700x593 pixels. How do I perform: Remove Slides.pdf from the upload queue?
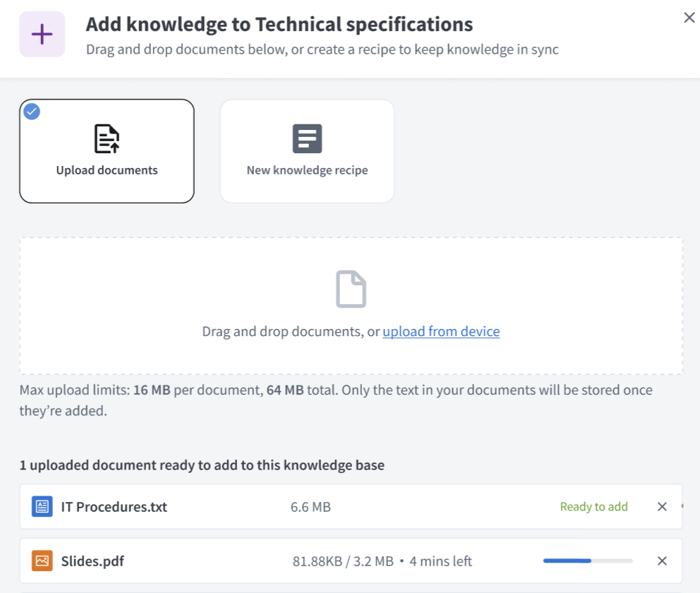(x=661, y=561)
